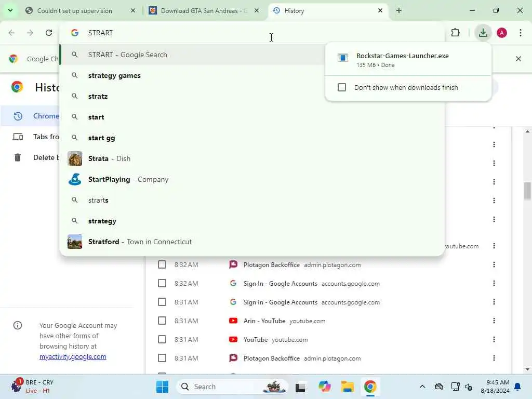Open File Explorer from the taskbar
The image size is (532, 399).
[x=348, y=387]
